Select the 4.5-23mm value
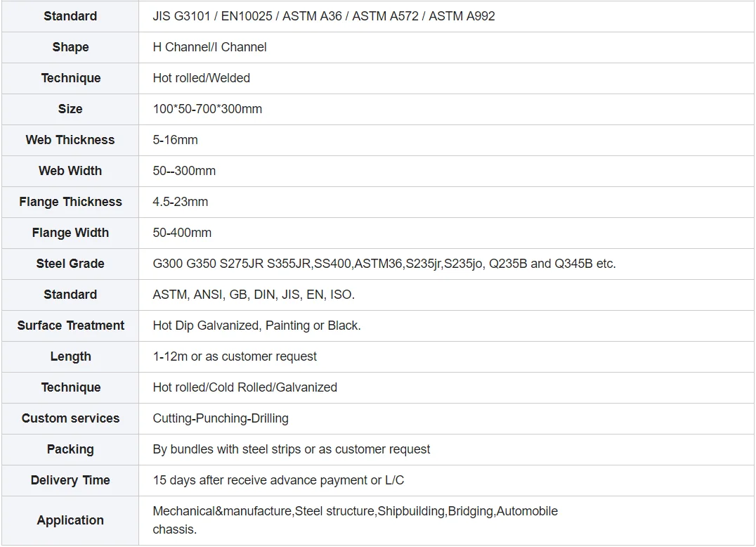 pyautogui.click(x=180, y=202)
